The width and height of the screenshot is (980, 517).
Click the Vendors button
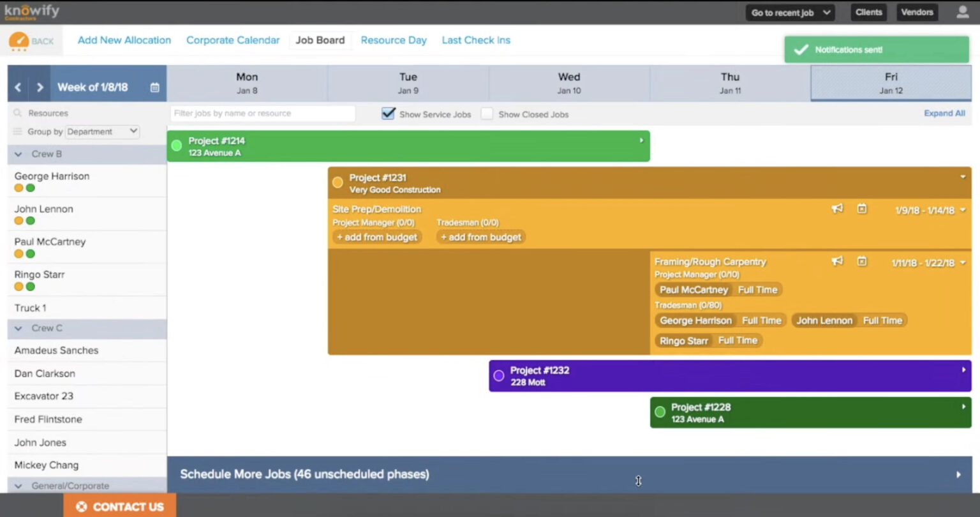point(917,11)
